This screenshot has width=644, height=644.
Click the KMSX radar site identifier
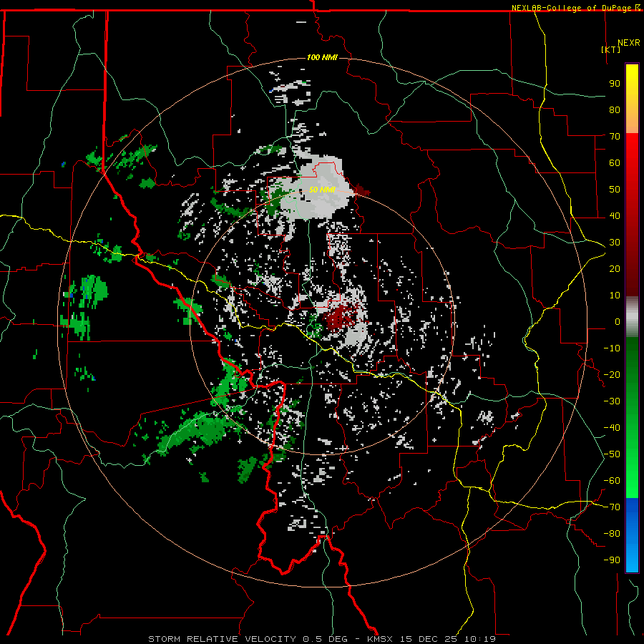(380, 639)
